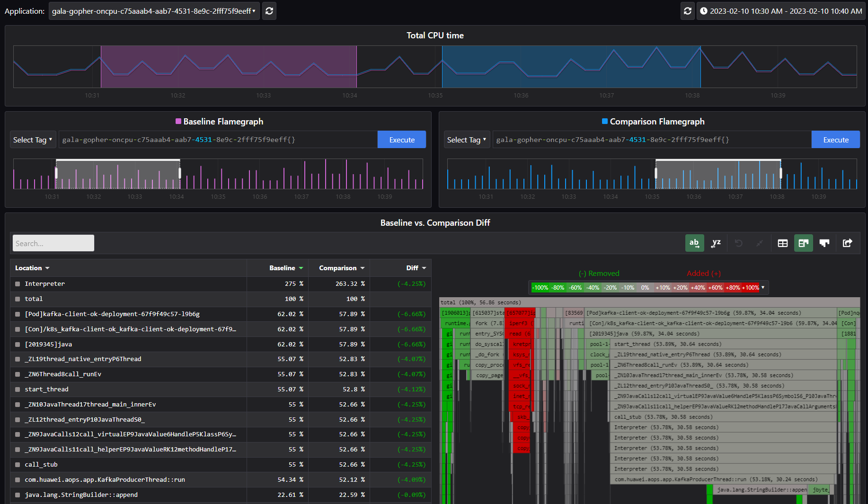Viewport: 868px width, 504px height.
Task: Select tail-first text truncation (yz icon)
Action: point(716,243)
